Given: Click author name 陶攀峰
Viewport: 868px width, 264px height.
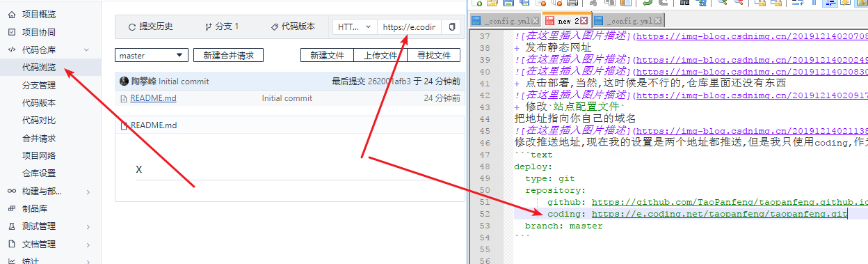Looking at the screenshot, I should pos(143,81).
